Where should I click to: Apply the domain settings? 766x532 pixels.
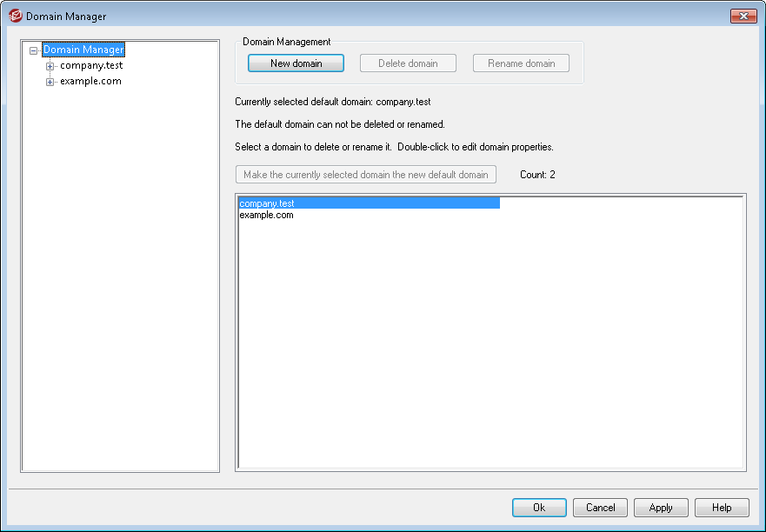click(661, 508)
